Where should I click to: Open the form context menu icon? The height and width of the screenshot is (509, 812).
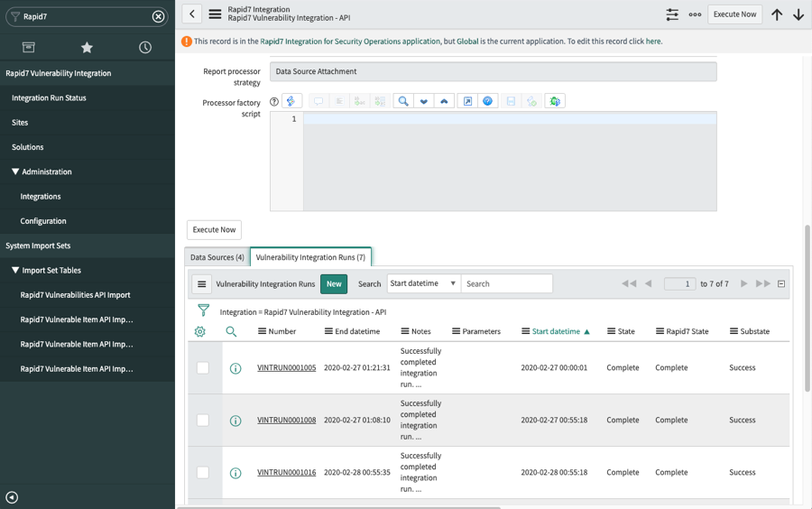(x=215, y=14)
